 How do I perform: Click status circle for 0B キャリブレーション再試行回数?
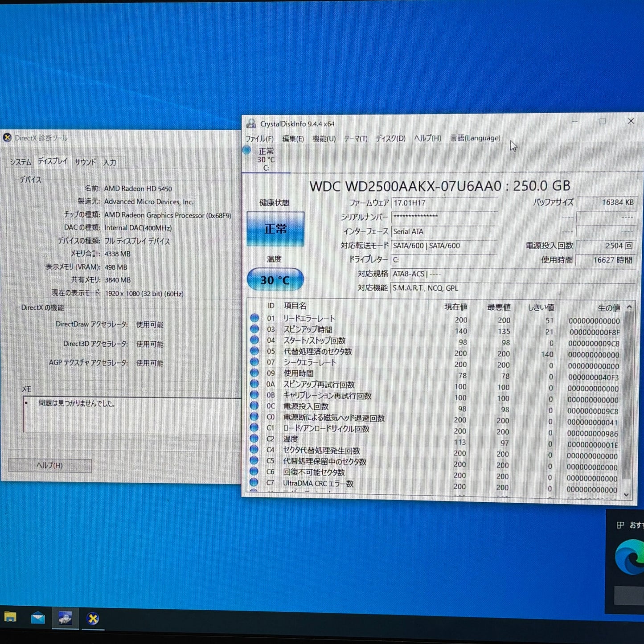point(254,394)
